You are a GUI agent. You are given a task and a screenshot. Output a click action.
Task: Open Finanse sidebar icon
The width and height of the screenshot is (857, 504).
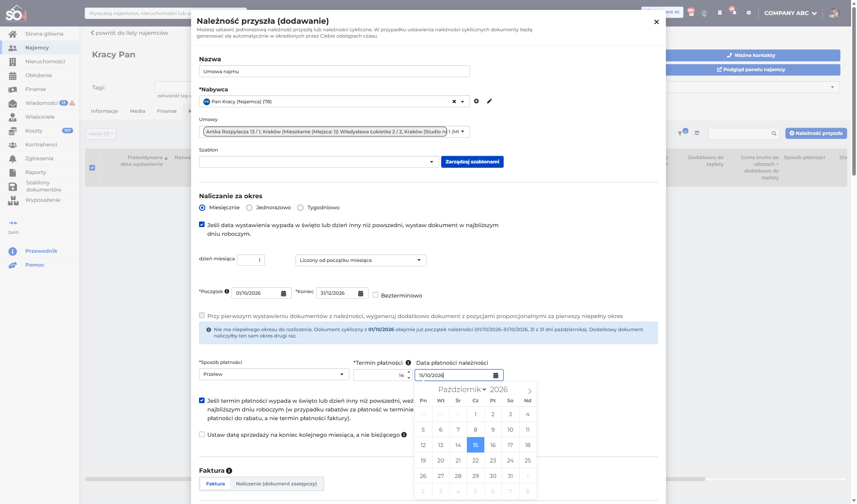13,89
